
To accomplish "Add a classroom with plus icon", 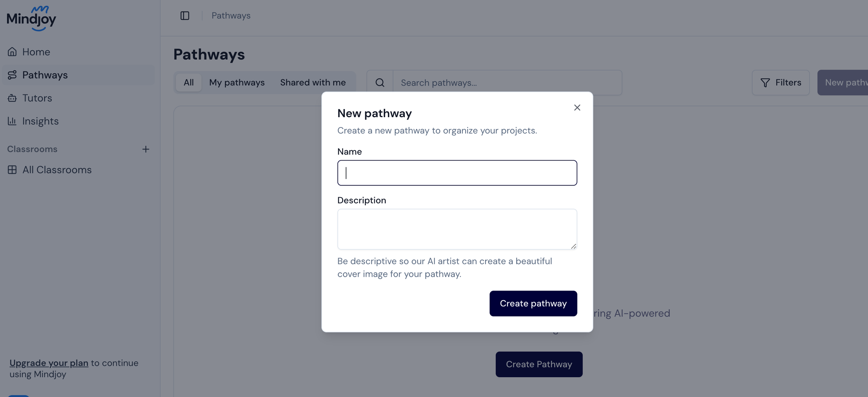I will pyautogui.click(x=146, y=149).
